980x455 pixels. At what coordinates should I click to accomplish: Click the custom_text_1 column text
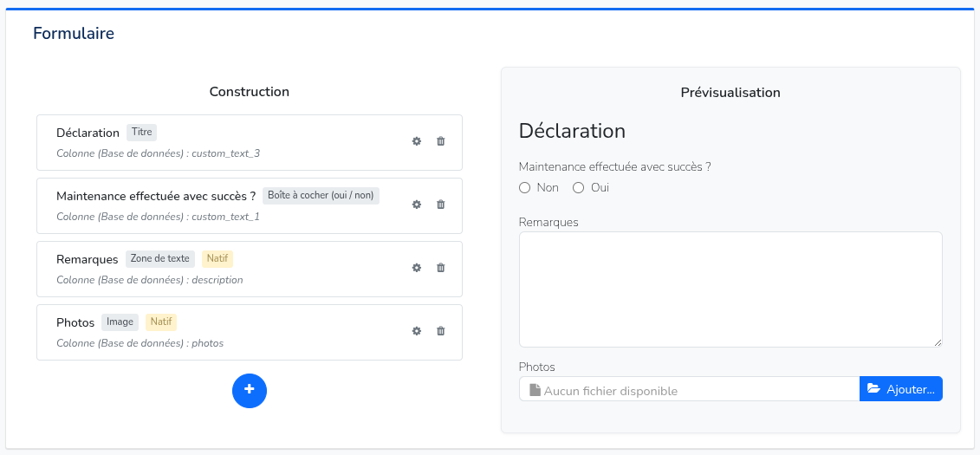(225, 217)
